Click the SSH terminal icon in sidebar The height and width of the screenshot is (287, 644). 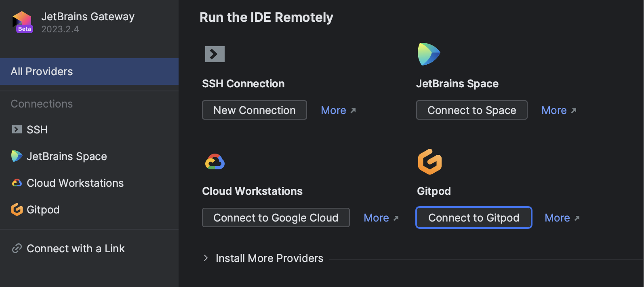coord(17,129)
